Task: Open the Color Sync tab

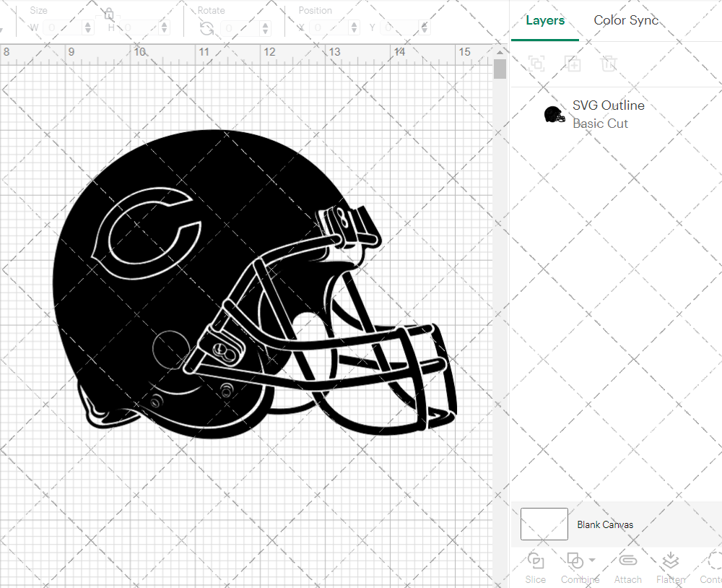Action: 626,20
